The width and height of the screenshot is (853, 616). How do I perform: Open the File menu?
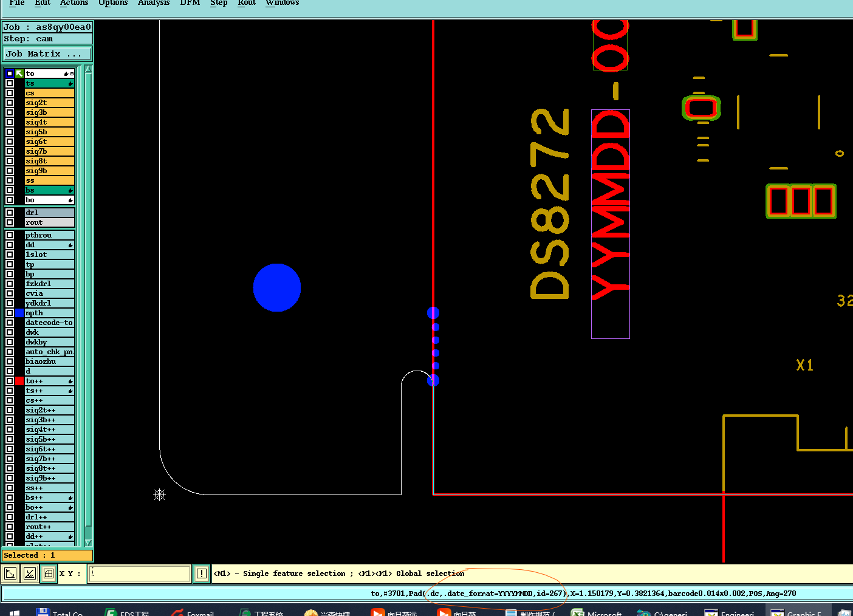coord(17,3)
